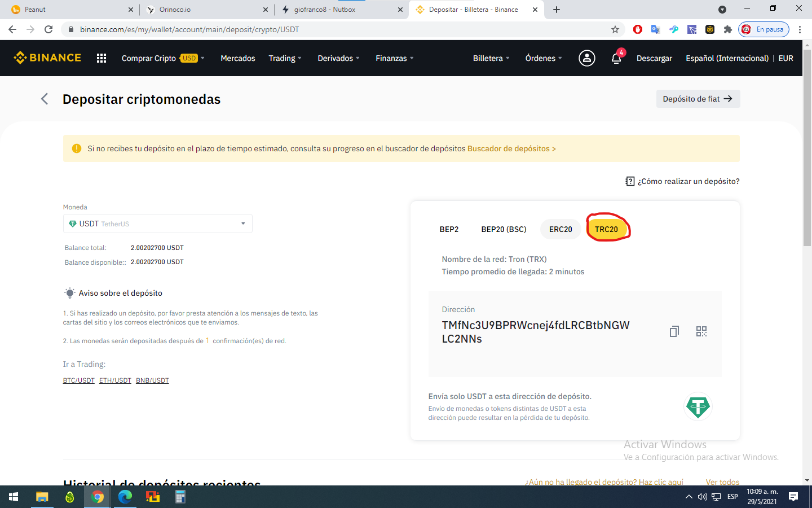This screenshot has width=812, height=508.
Task: Select the BEP2 network tab
Action: (x=449, y=229)
